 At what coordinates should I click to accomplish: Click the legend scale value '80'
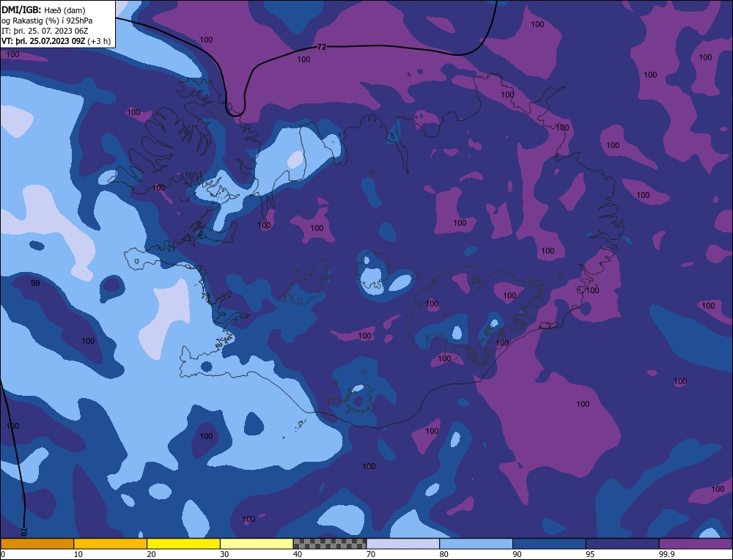[x=444, y=554]
